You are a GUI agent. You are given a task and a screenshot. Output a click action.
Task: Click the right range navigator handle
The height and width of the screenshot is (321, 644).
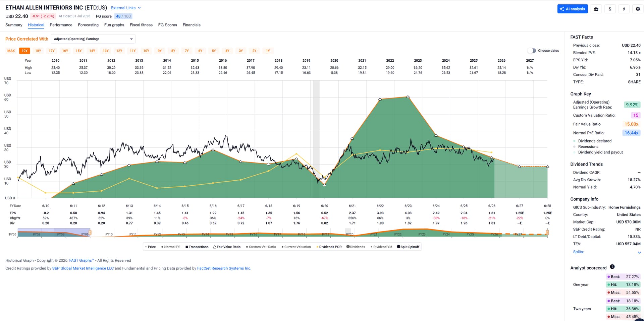click(547, 232)
